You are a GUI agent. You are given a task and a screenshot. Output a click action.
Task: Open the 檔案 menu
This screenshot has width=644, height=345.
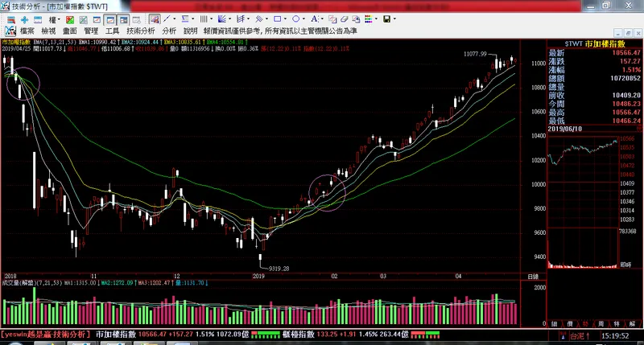pyautogui.click(x=27, y=31)
